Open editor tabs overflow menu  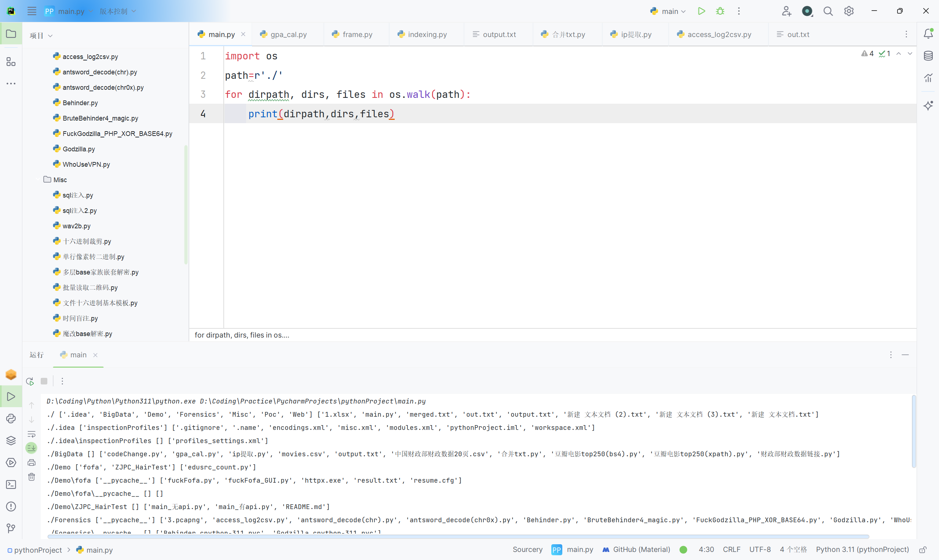point(906,34)
